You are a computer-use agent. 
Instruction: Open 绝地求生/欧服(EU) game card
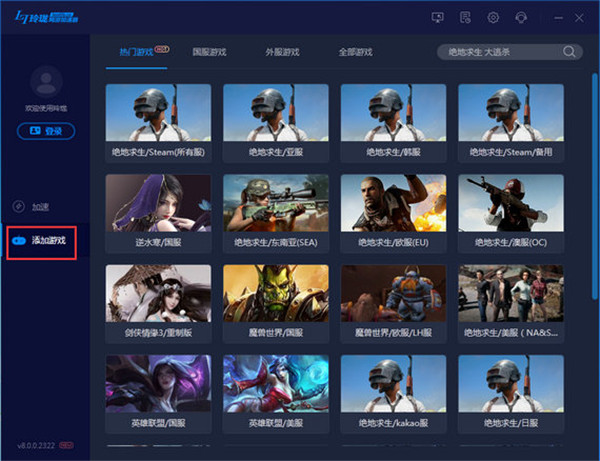pos(393,213)
